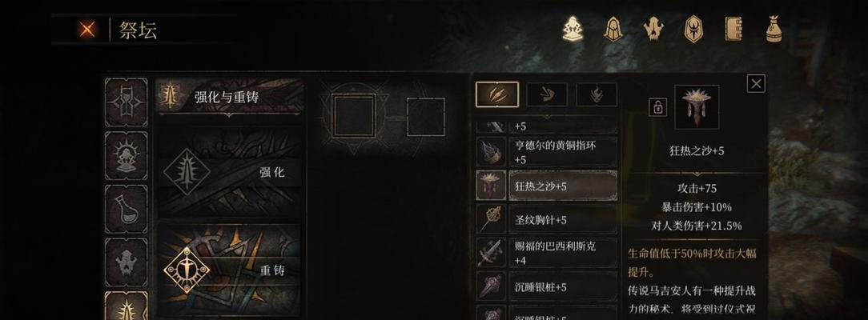Toggle the lock on 狂热之沙+5
868x320 pixels.
(657, 107)
